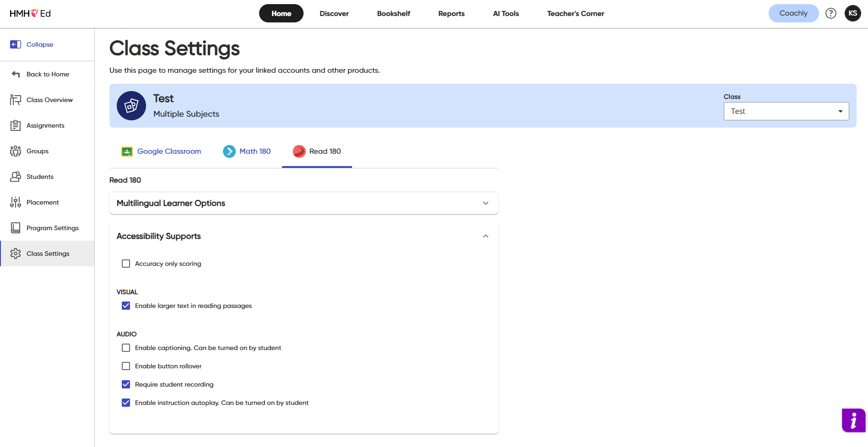Click the Program Settings book icon
This screenshot has width=868, height=447.
click(x=16, y=228)
